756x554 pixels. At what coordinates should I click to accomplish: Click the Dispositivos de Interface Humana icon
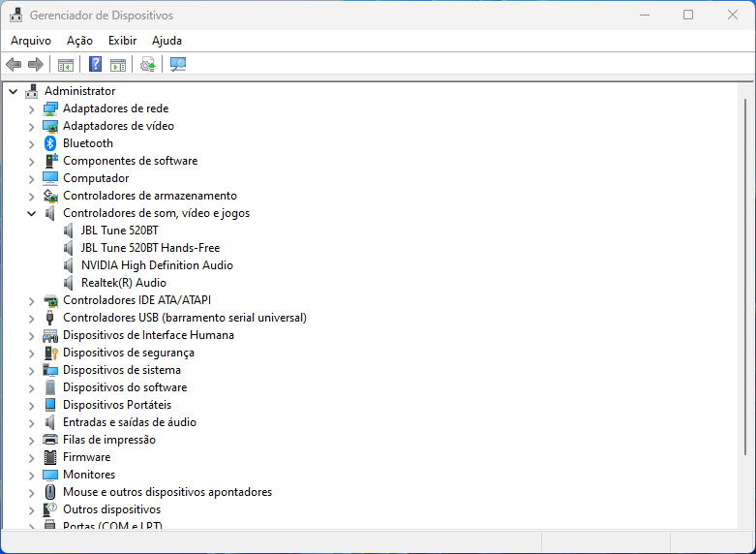[50, 335]
